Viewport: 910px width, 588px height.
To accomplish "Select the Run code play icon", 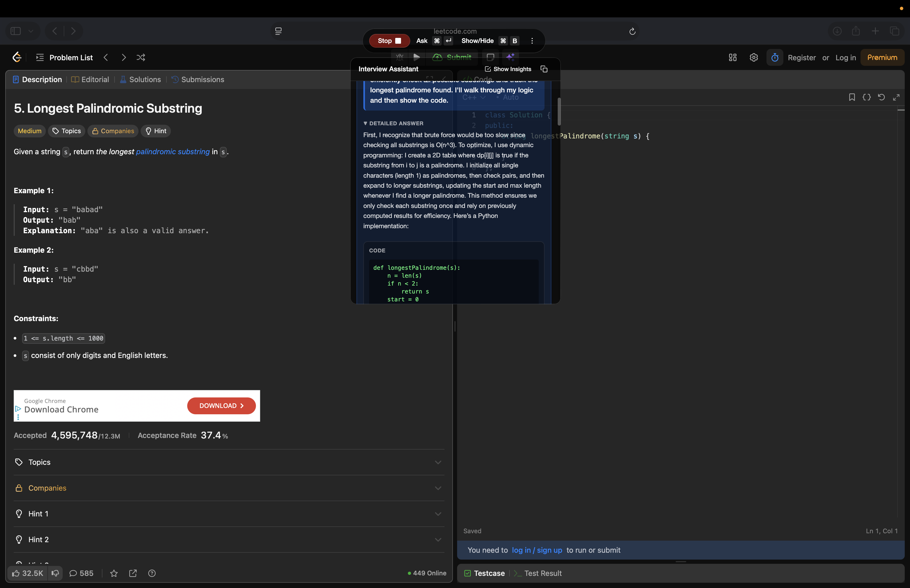I will click(x=417, y=57).
